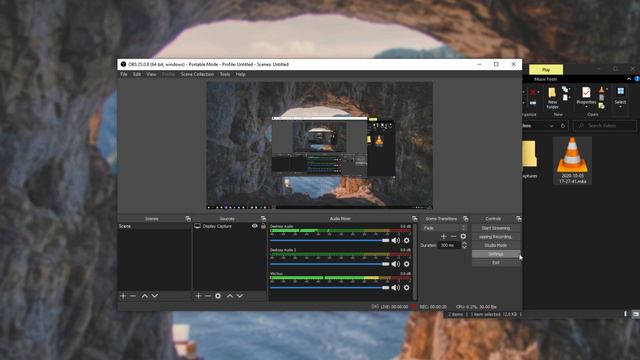Pop out the Audio Mixer dock panel
This screenshot has height=360, width=640.
click(415, 219)
